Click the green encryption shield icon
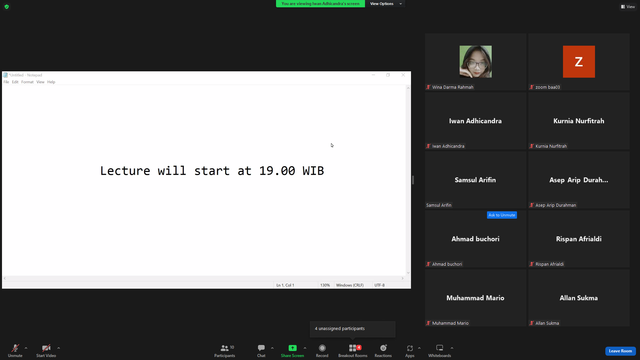Screen dimensions: 640x360 click(x=7, y=7)
